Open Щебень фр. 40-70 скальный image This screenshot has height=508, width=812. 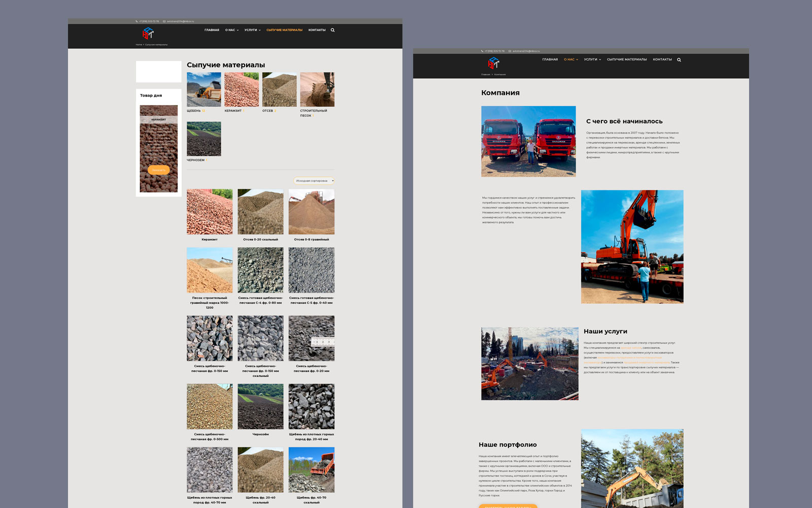312,470
